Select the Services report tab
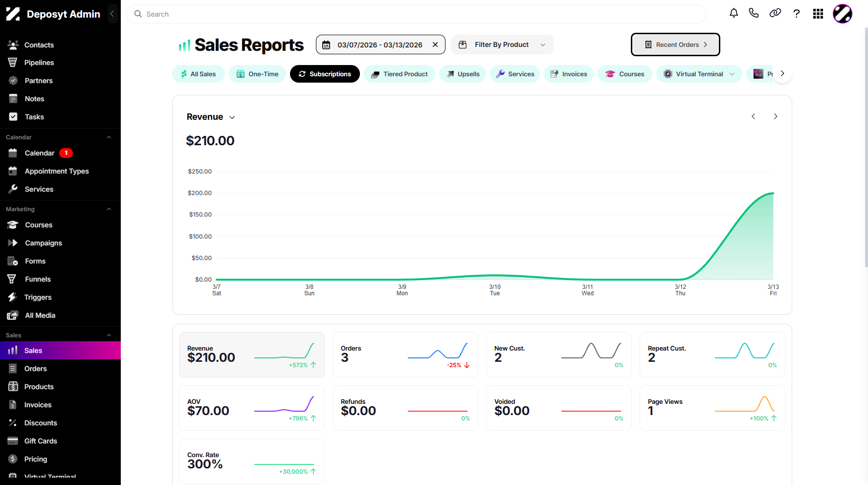 515,74
